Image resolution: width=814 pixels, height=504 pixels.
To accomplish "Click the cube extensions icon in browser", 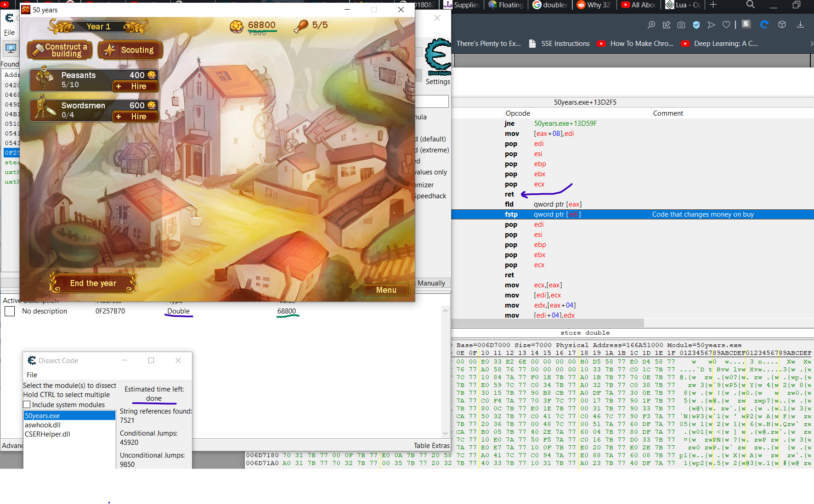I will click(x=782, y=25).
